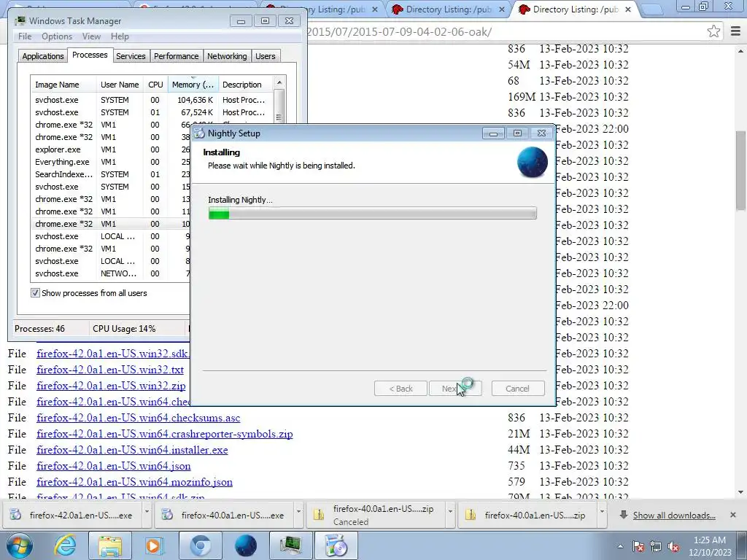Open firefox-42.0a1.en-US.win64.json link

click(113, 466)
